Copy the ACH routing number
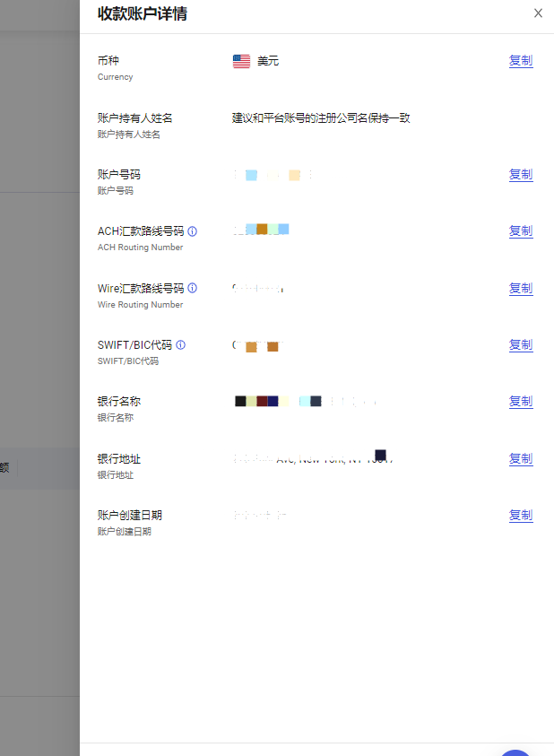Viewport: 554px width, 756px height. click(520, 231)
